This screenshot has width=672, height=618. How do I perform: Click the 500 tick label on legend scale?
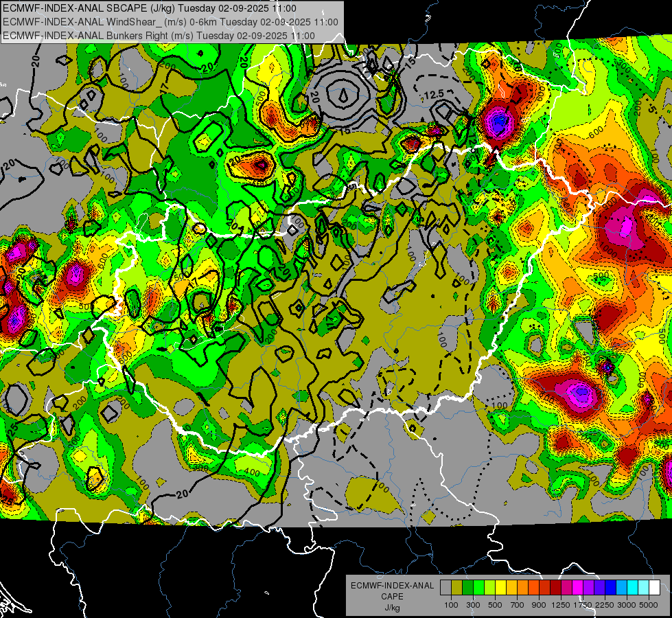point(495,605)
